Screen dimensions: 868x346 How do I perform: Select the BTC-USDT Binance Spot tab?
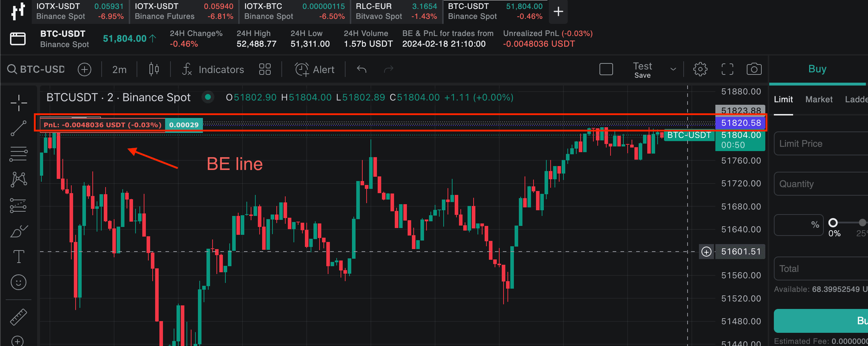[x=495, y=11]
